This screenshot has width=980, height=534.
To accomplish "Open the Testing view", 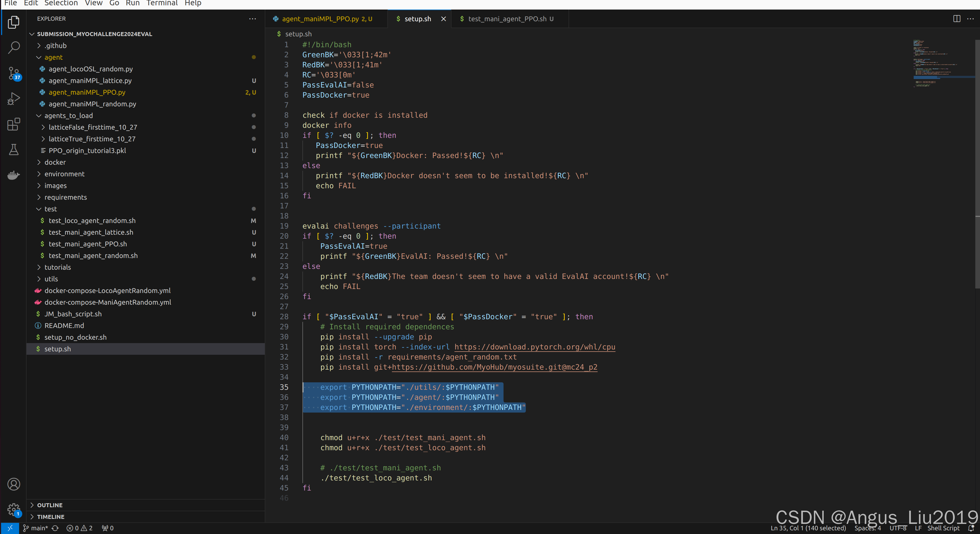I will (14, 150).
